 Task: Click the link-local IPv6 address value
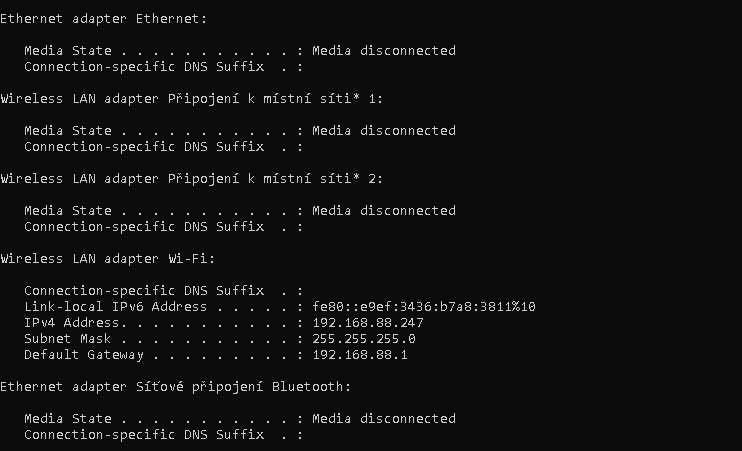(424, 307)
